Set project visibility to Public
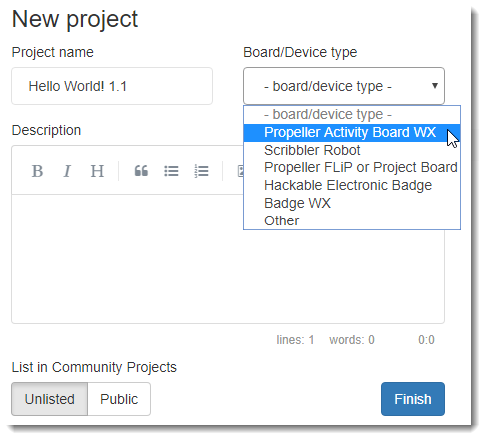This screenshot has width=486, height=440. coord(119,399)
